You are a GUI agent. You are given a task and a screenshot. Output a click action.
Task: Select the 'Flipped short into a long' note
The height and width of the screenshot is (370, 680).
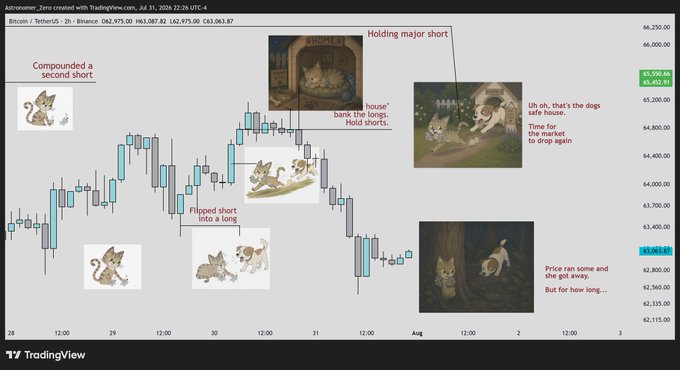tap(213, 215)
